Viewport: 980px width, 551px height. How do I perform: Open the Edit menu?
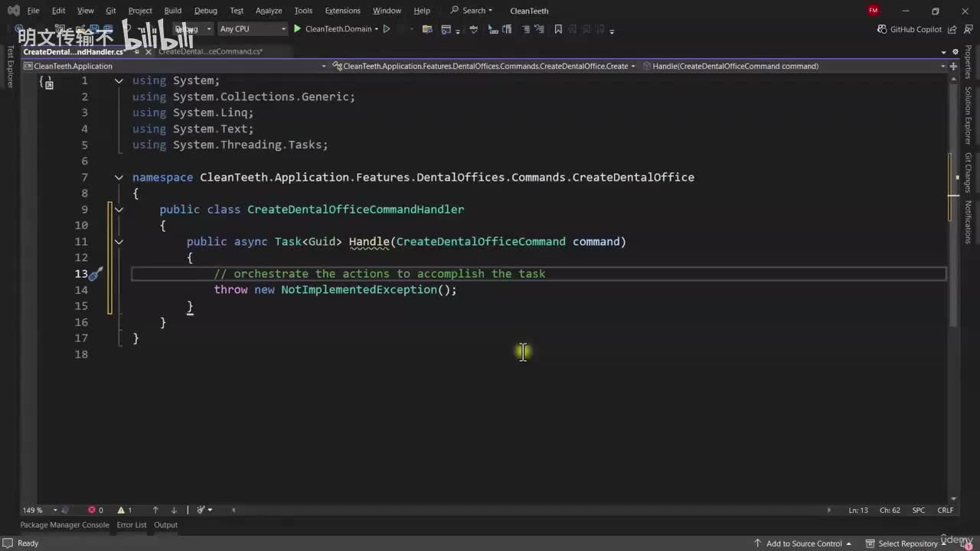(58, 11)
